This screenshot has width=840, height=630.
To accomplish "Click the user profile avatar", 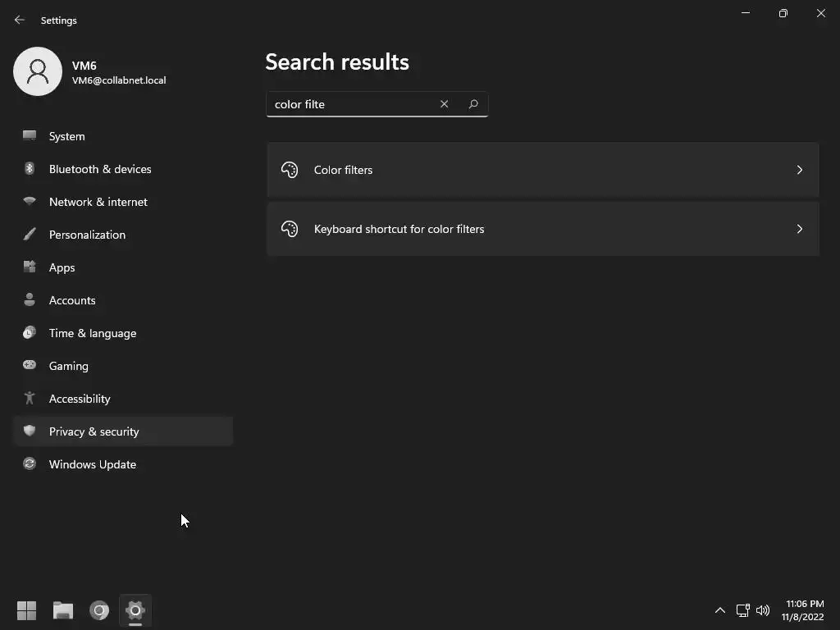I will (x=38, y=71).
